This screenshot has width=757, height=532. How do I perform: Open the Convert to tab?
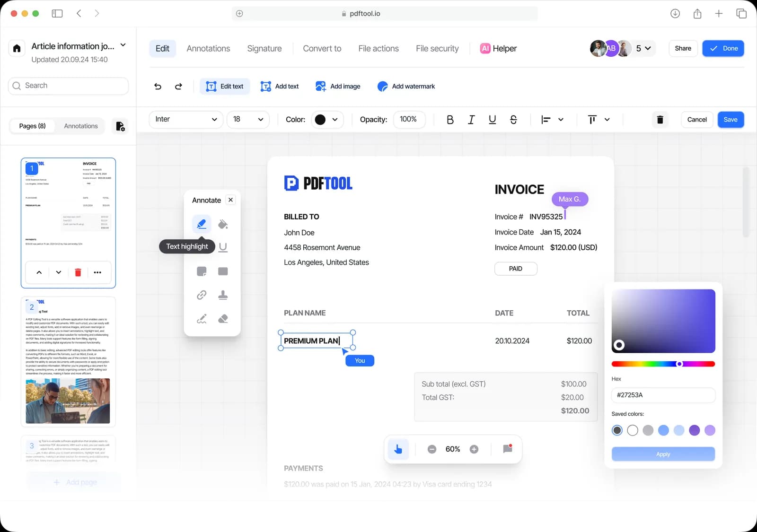322,49
